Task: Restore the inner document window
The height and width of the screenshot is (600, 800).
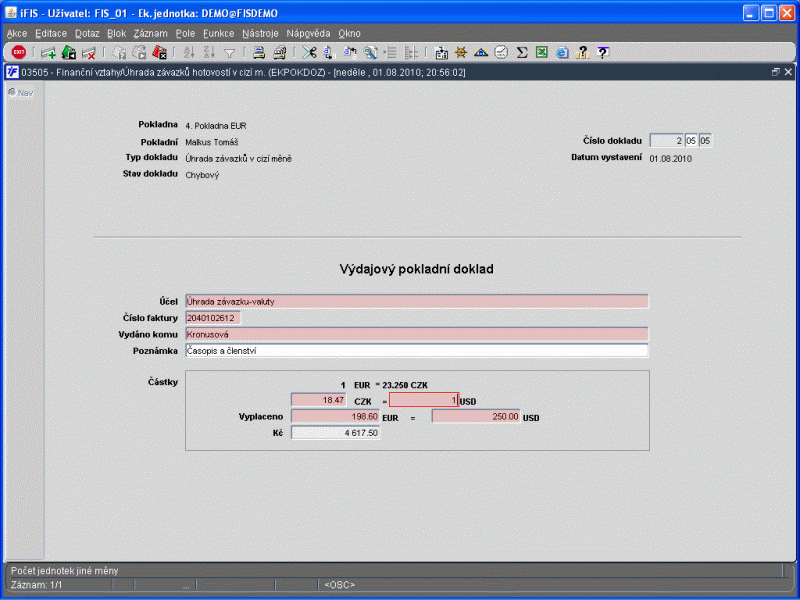Action: tap(775, 72)
